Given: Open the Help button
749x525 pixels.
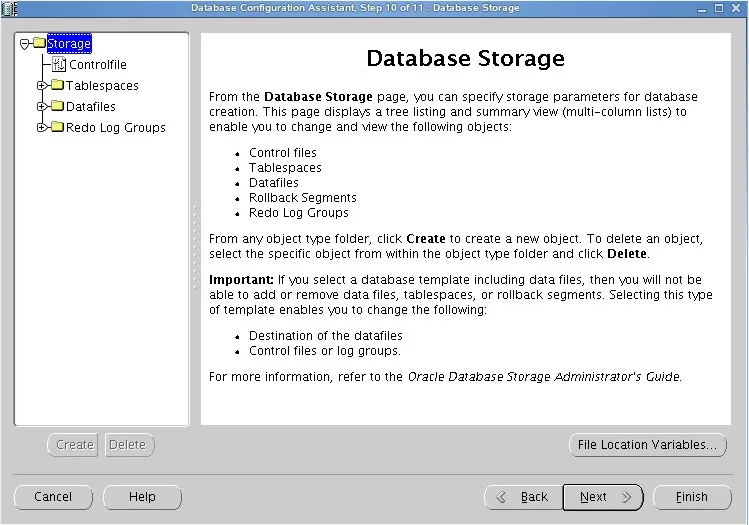Looking at the screenshot, I should (142, 497).
